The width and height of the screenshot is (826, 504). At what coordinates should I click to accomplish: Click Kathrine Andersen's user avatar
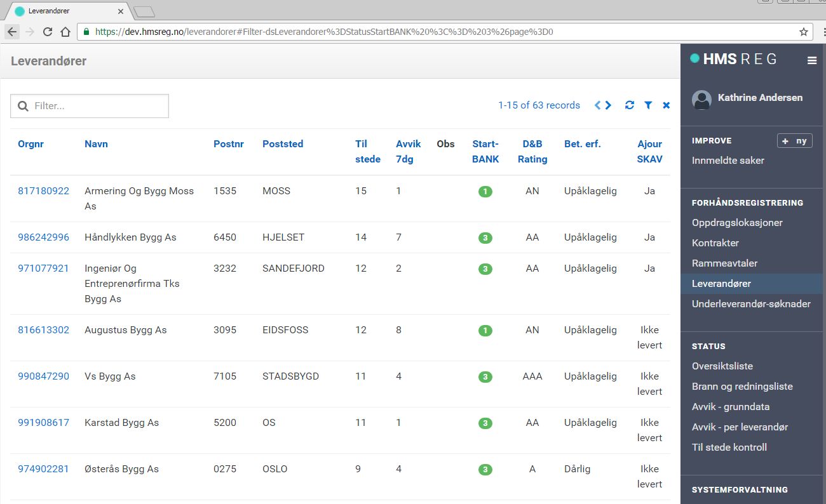click(701, 100)
